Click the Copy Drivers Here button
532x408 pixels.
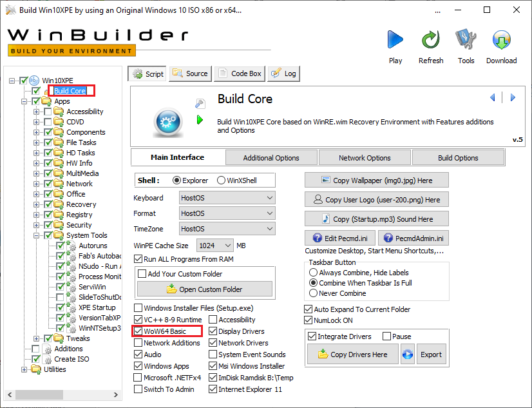pos(353,355)
